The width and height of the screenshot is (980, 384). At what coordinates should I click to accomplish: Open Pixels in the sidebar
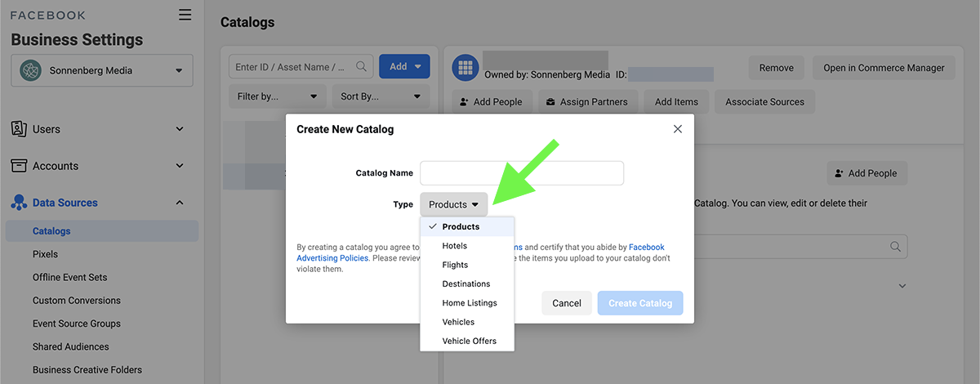click(x=46, y=254)
